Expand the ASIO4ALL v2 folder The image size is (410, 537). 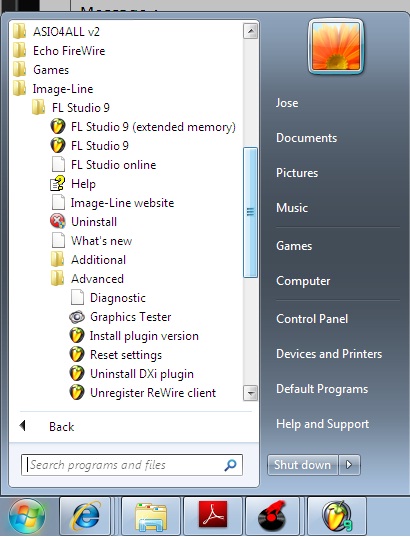(56, 32)
